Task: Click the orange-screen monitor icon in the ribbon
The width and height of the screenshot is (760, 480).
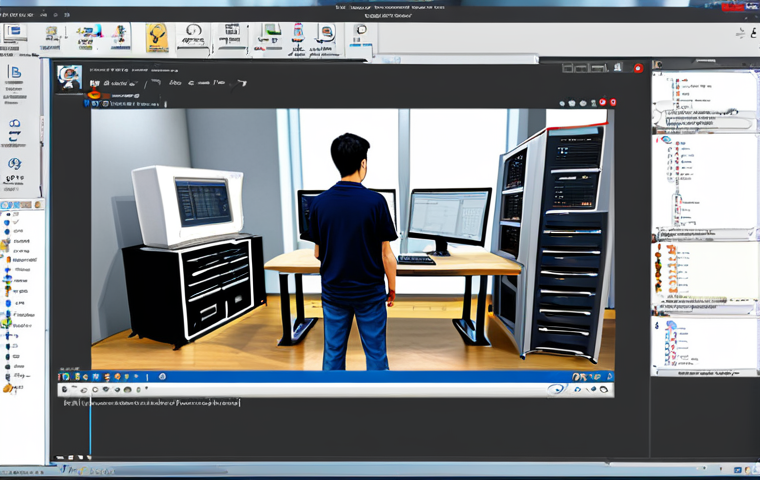Action: (327, 33)
